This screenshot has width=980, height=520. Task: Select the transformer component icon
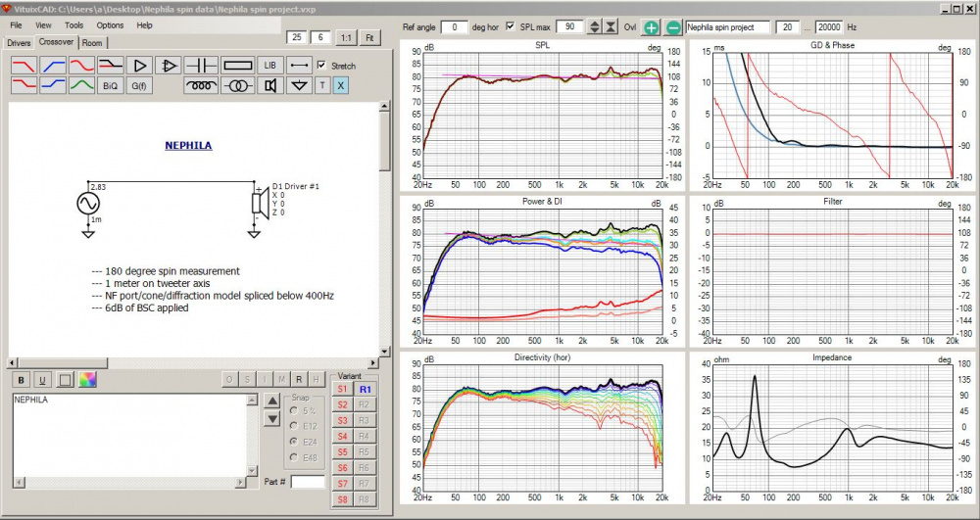237,85
